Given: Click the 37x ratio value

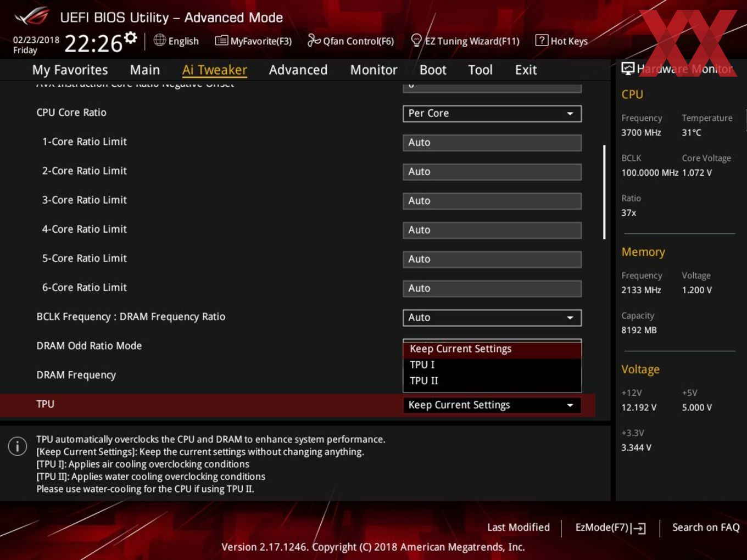Looking at the screenshot, I should (x=629, y=212).
